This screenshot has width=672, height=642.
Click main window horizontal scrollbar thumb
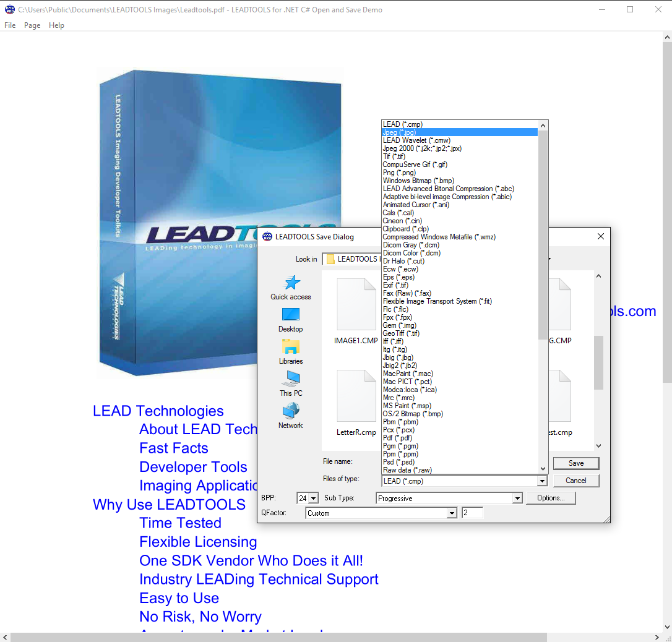tap(278, 637)
